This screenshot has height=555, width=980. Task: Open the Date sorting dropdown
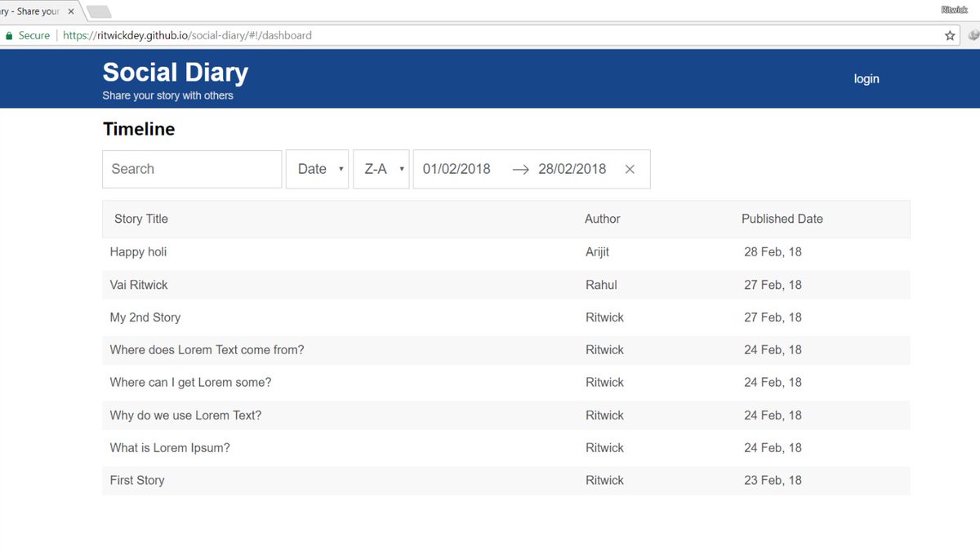[x=317, y=169]
